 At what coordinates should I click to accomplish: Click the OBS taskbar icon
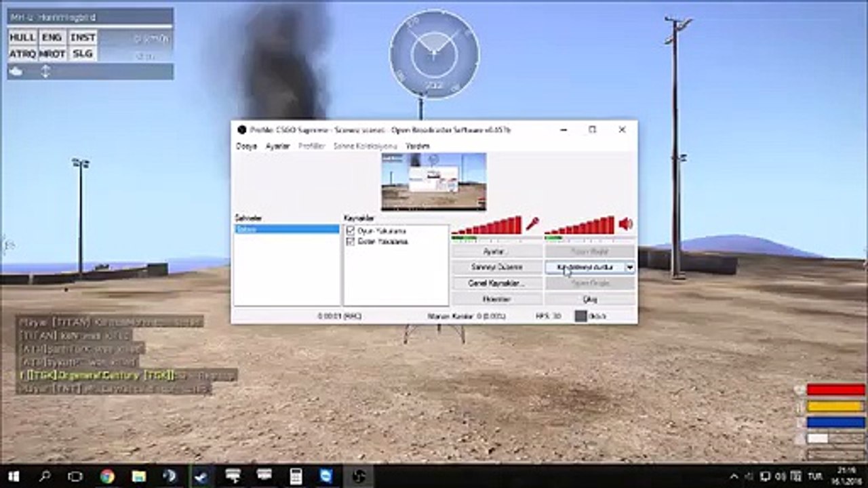359,476
